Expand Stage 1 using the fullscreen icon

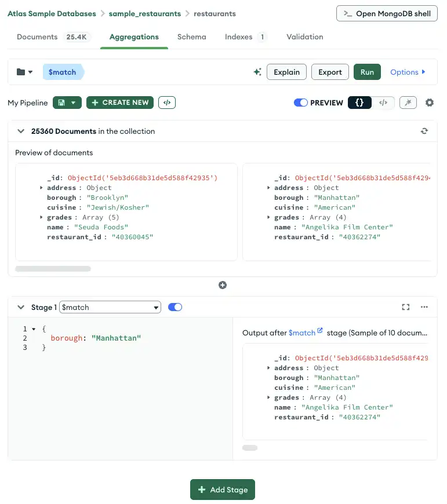coord(405,307)
